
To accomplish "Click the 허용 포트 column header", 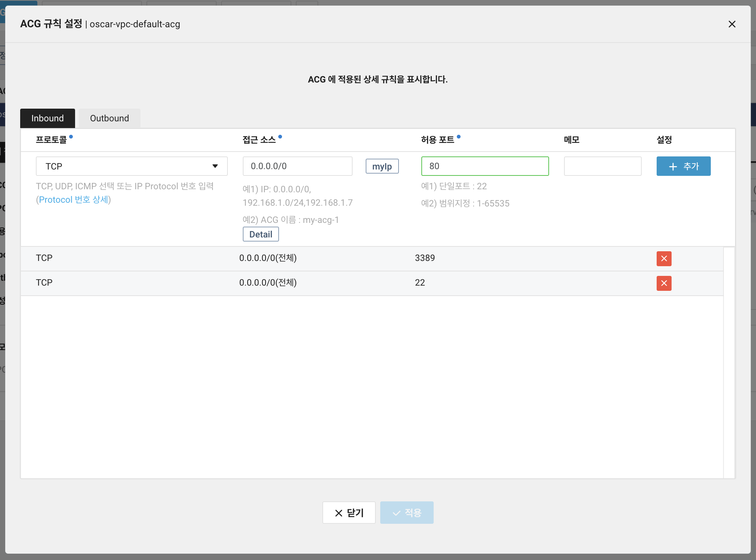I will click(x=437, y=140).
